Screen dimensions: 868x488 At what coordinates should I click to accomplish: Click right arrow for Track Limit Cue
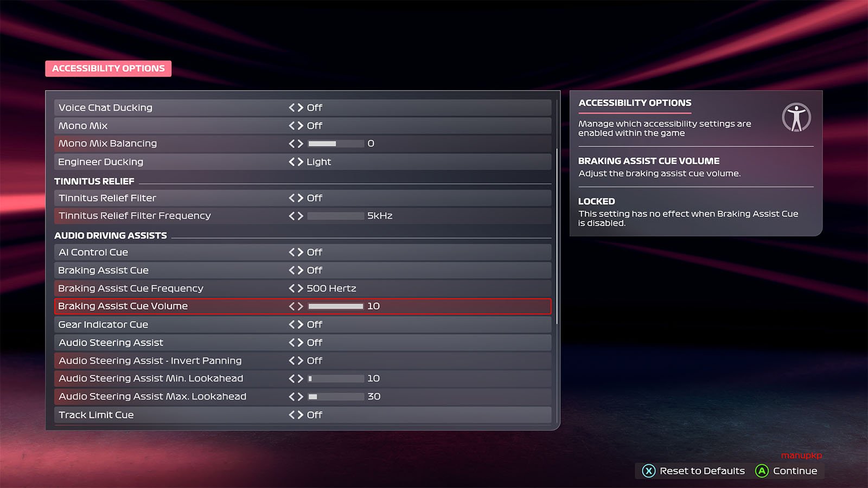[300, 415]
